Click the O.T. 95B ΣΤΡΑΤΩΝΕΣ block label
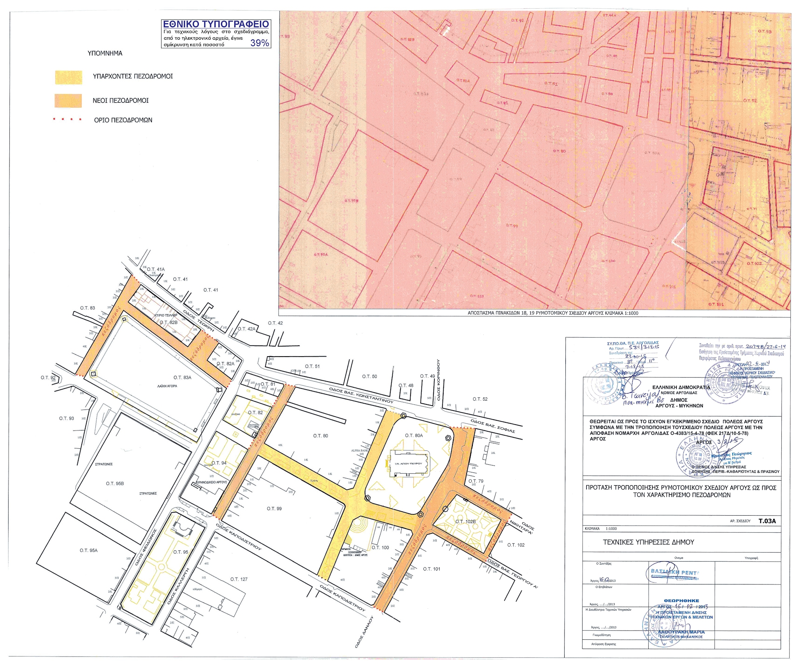The image size is (802, 672). tap(115, 484)
